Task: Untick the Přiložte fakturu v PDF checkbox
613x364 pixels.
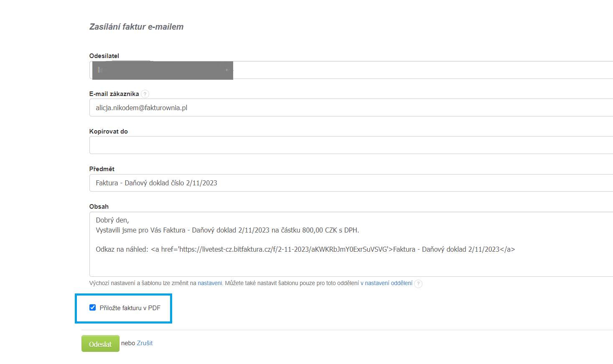Action: click(x=93, y=308)
